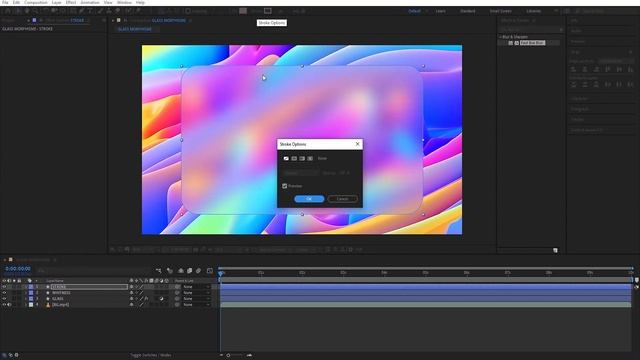Open the Parent dropdown for BG.mp4 layer
The image size is (640, 360).
point(196,304)
